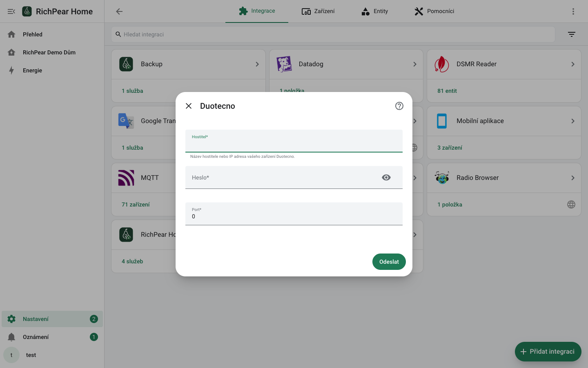
Task: Submit the form with Odeslat
Action: pos(389,262)
